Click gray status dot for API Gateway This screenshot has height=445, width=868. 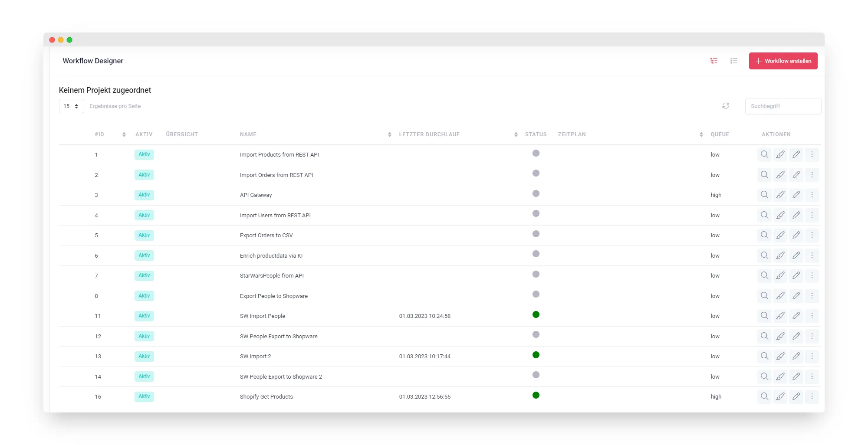coord(536,193)
